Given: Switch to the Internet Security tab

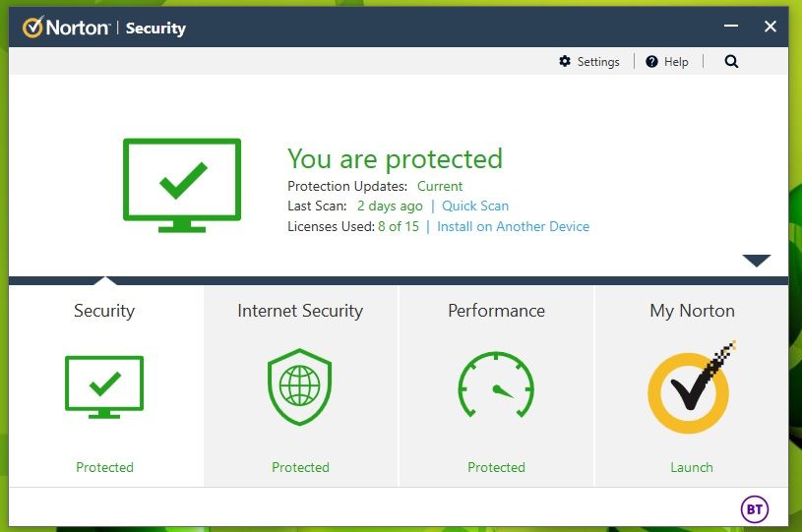Looking at the screenshot, I should [300, 311].
